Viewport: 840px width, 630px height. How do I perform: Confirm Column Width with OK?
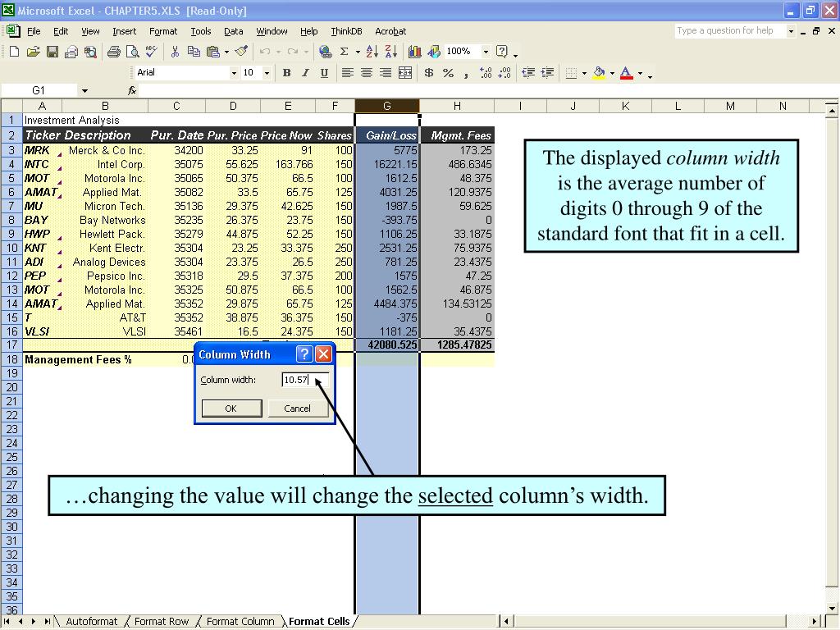(x=231, y=409)
